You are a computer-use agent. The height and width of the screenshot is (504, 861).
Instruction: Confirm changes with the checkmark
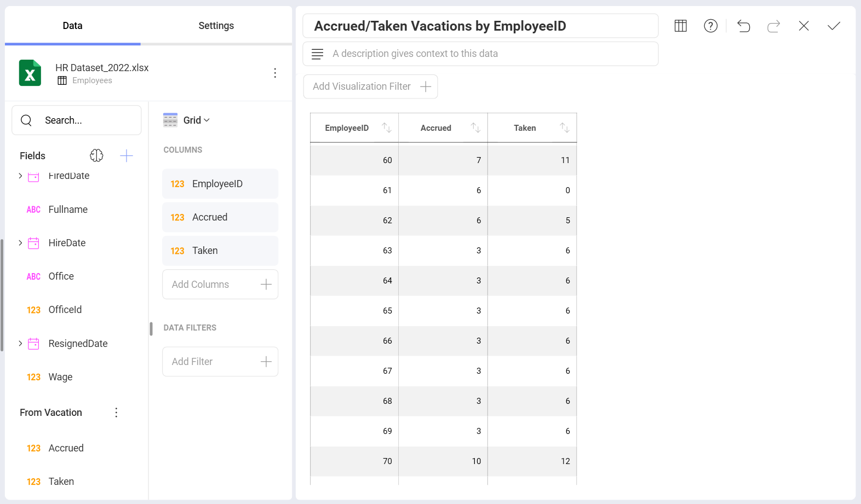[834, 26]
